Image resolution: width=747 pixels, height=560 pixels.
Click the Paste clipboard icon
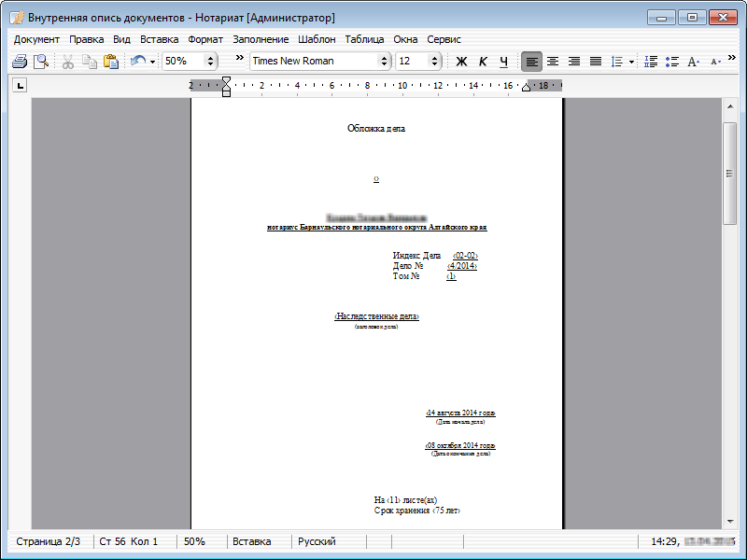[x=111, y=62]
